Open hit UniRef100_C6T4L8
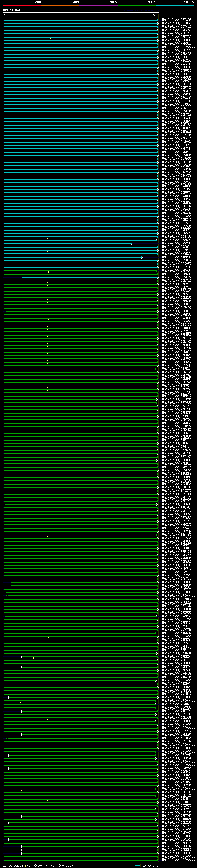This screenshot has width=197, height=868. pyautogui.click(x=177, y=26)
